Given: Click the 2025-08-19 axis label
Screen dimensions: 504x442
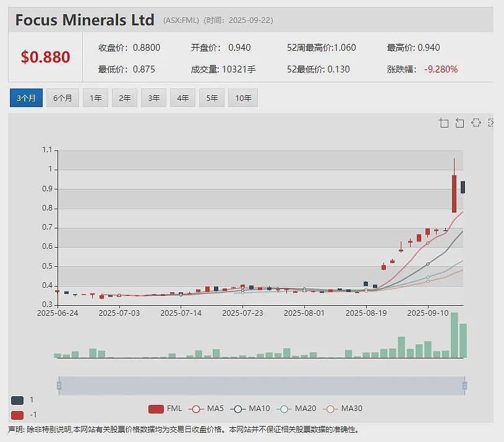Looking at the screenshot, I should click(366, 313).
